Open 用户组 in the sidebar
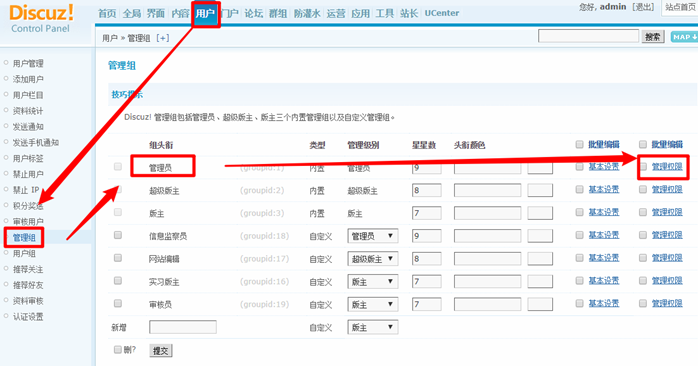 tap(24, 253)
